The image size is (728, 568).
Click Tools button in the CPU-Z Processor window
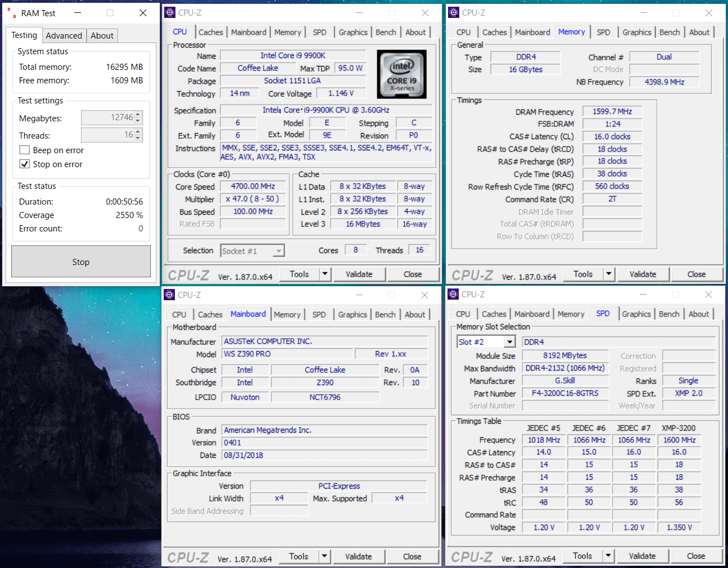click(x=299, y=274)
